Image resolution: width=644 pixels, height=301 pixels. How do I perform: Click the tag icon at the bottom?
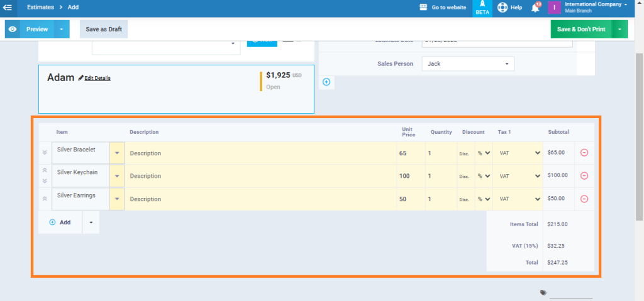tap(543, 293)
